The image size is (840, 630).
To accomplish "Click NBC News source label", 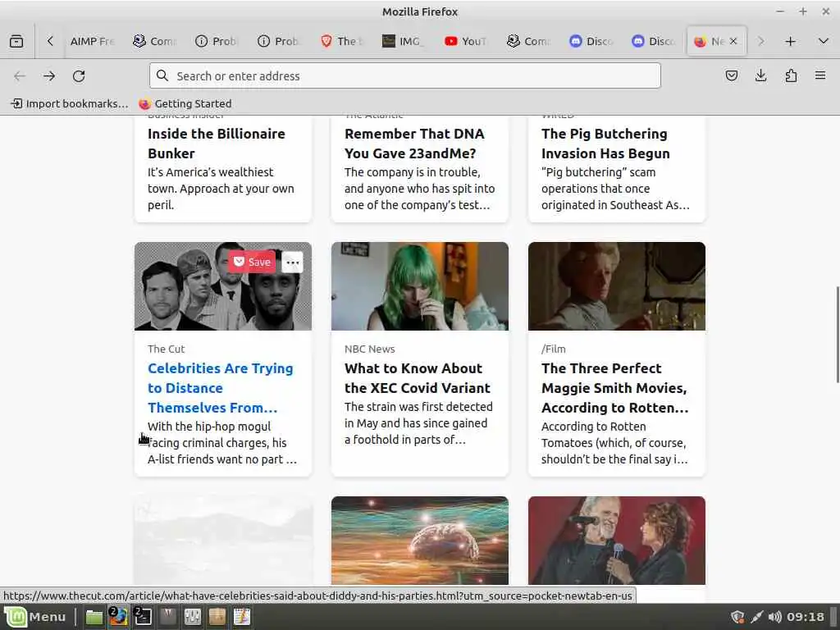I will [370, 349].
